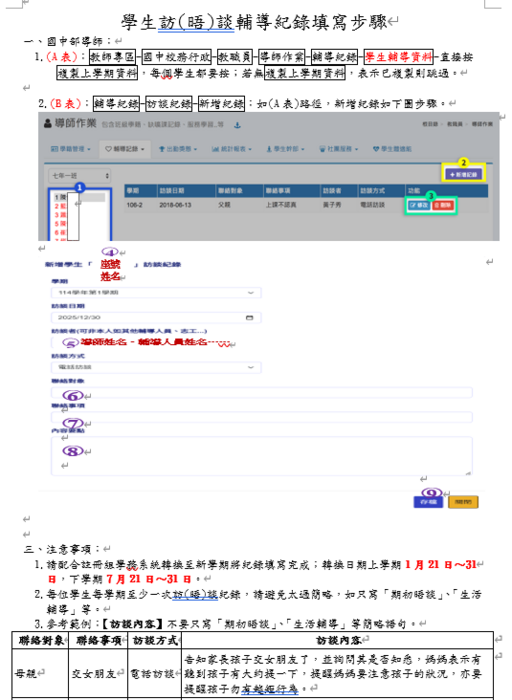Screen dimensions: 512x700
Task: Click the 內容要點 text area
Action: coord(262,456)
